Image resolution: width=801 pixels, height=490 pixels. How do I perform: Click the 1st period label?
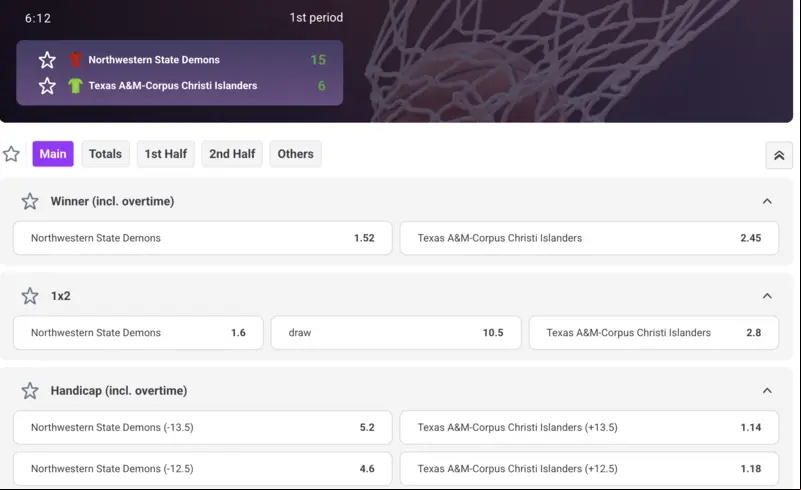click(316, 17)
